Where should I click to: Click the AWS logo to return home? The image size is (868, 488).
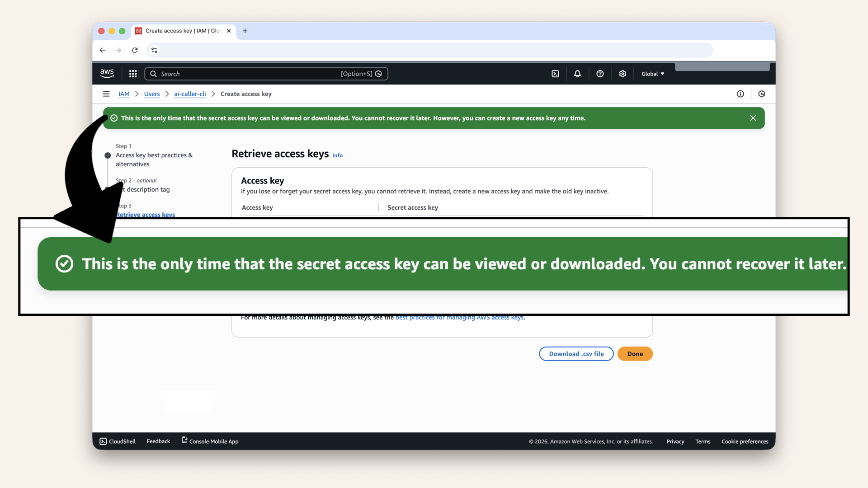[107, 73]
